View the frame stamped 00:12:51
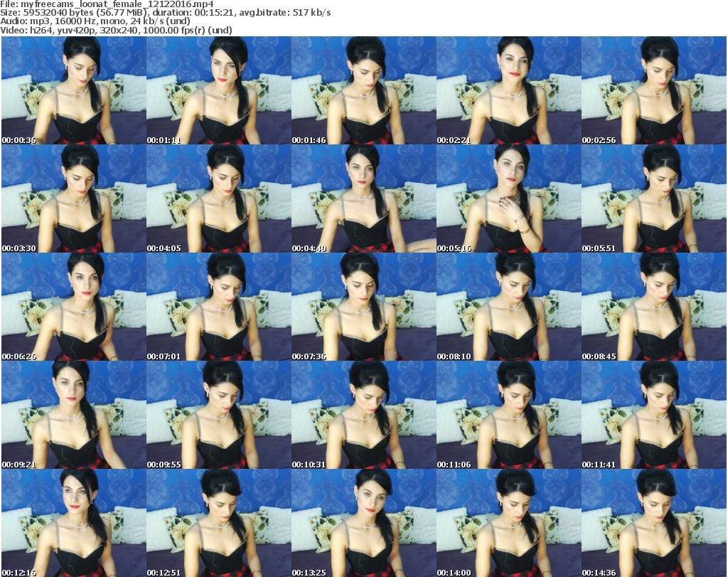728x577 pixels. [x=219, y=523]
